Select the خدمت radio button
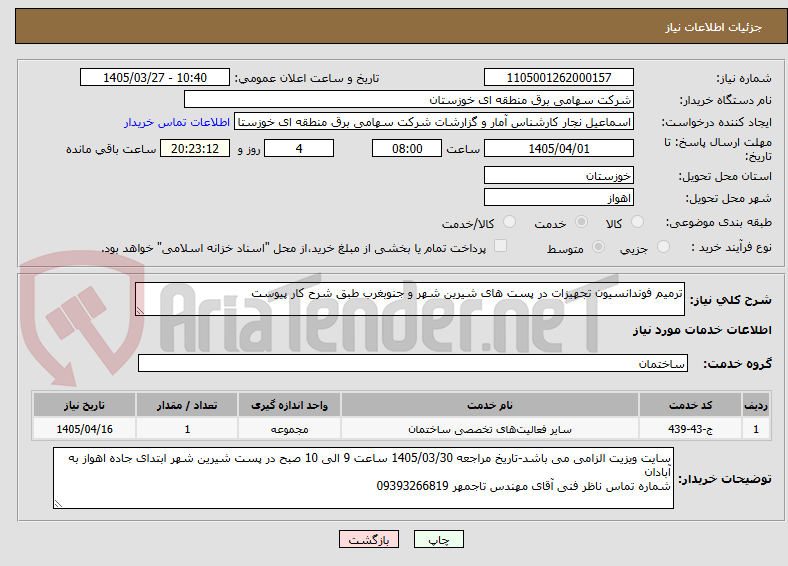The height and width of the screenshot is (566, 788). [581, 222]
